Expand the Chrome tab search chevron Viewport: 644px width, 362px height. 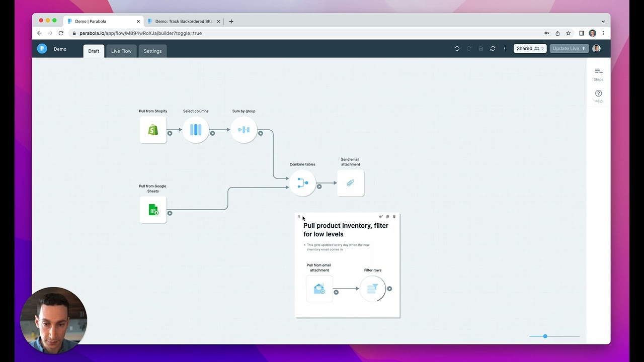pyautogui.click(x=603, y=22)
